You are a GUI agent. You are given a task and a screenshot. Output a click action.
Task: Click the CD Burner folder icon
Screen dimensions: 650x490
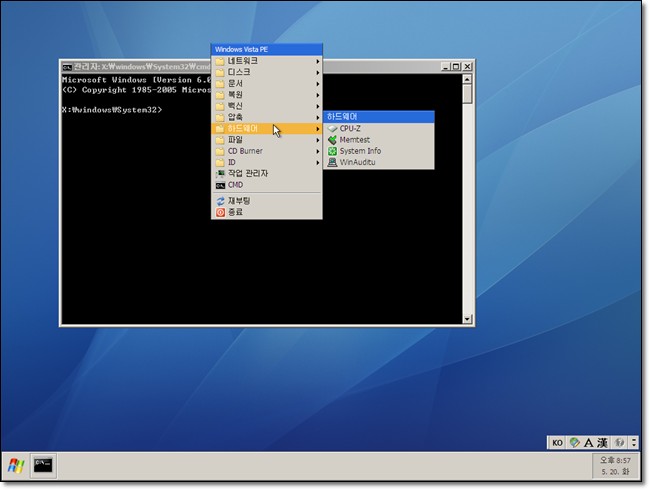[220, 151]
